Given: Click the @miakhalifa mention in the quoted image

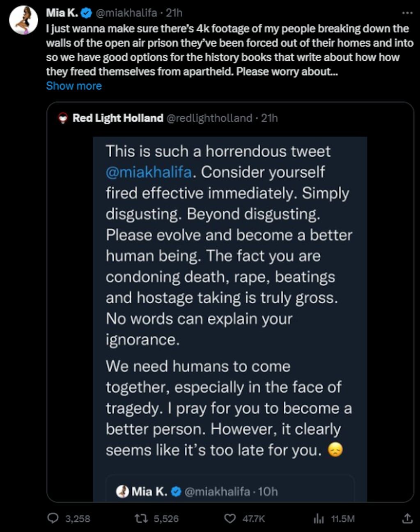Looking at the screenshot, I should coord(149,172).
